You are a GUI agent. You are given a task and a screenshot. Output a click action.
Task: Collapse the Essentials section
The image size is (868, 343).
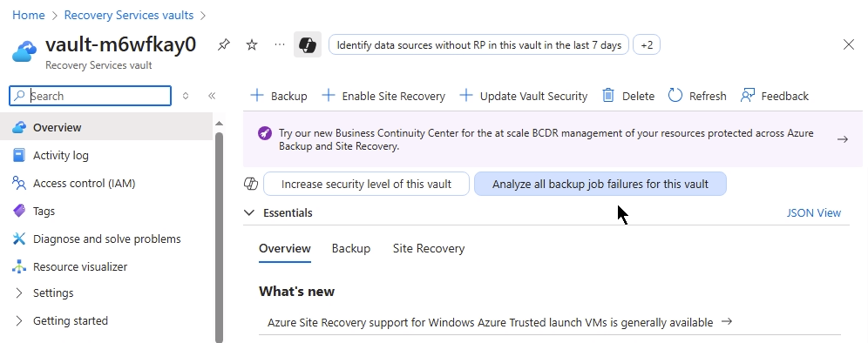(x=249, y=213)
